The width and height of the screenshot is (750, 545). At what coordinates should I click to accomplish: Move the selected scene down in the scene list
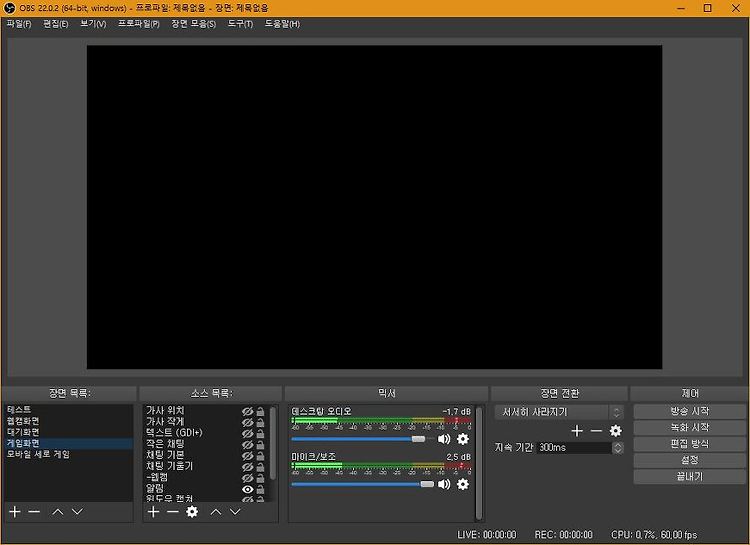tap(77, 512)
